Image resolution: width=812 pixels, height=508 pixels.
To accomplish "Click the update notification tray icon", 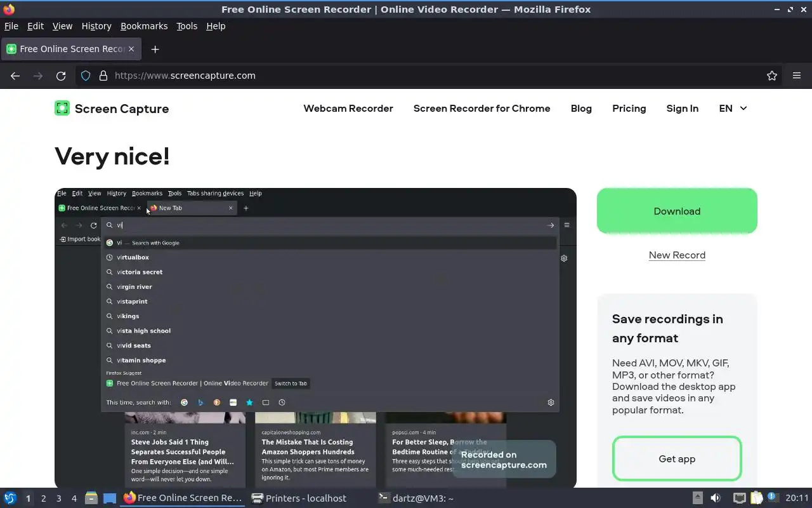I will [772, 498].
